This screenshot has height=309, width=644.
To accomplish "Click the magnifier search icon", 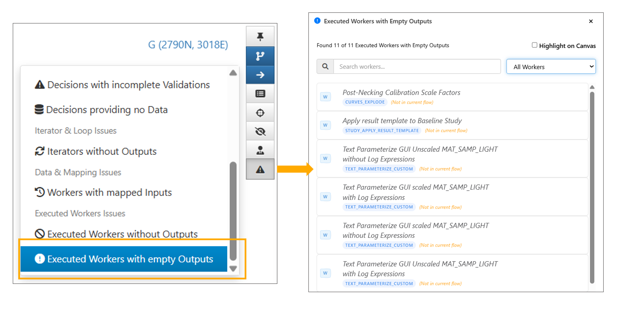I will [x=325, y=66].
